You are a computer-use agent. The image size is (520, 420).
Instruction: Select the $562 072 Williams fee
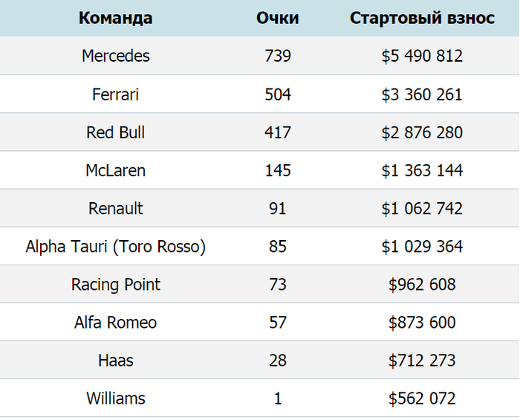click(422, 398)
